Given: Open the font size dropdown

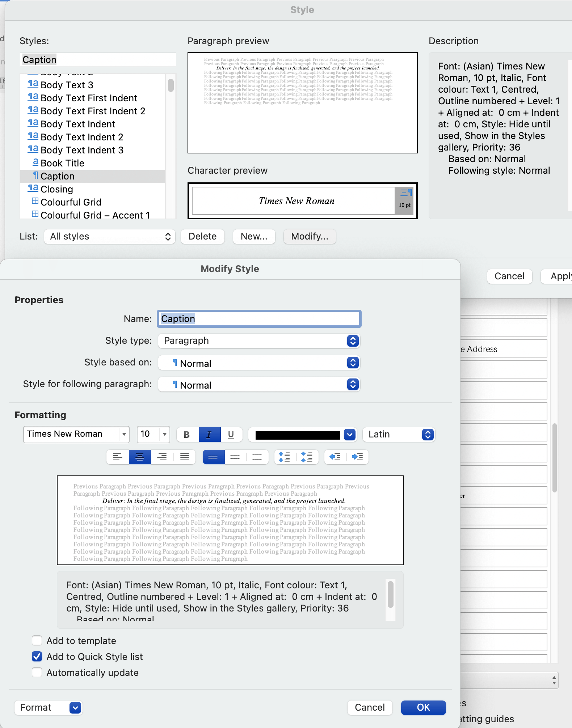Looking at the screenshot, I should 165,434.
